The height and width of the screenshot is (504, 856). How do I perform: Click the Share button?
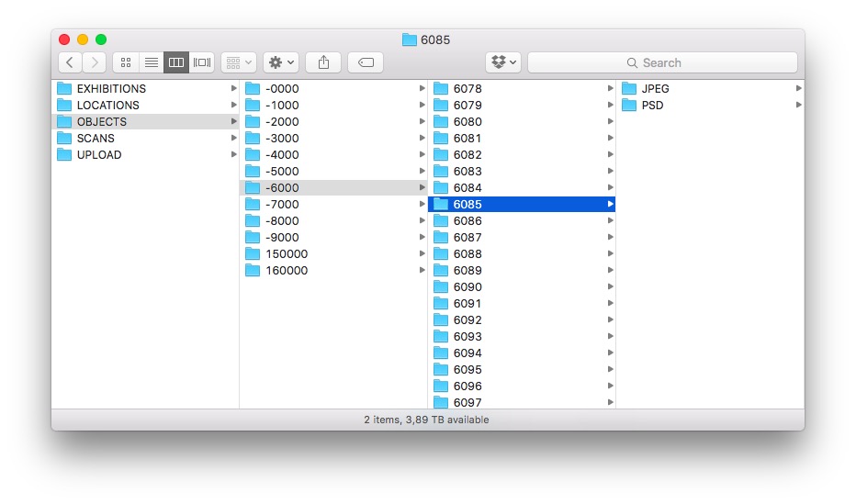[x=323, y=62]
